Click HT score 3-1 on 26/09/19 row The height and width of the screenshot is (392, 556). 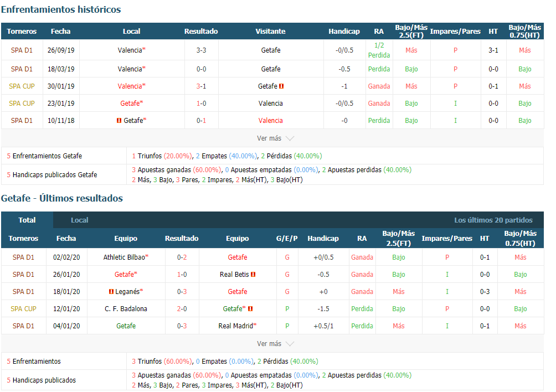coord(493,50)
